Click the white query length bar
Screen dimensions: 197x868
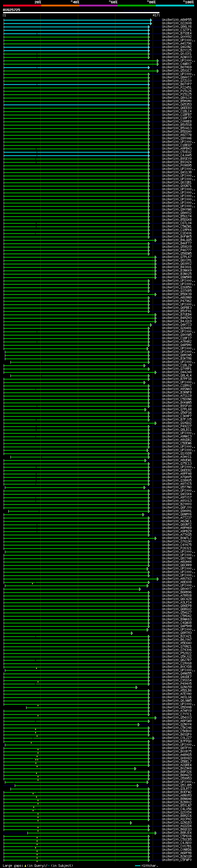81,13
